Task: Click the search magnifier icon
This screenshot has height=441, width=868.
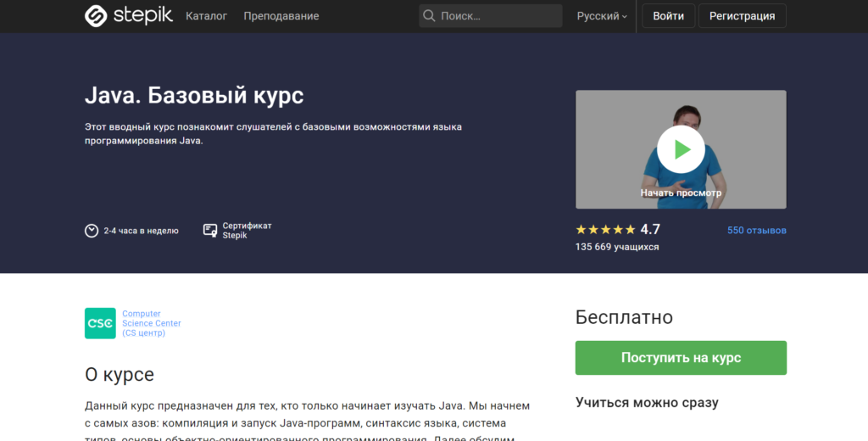Action: [x=429, y=16]
